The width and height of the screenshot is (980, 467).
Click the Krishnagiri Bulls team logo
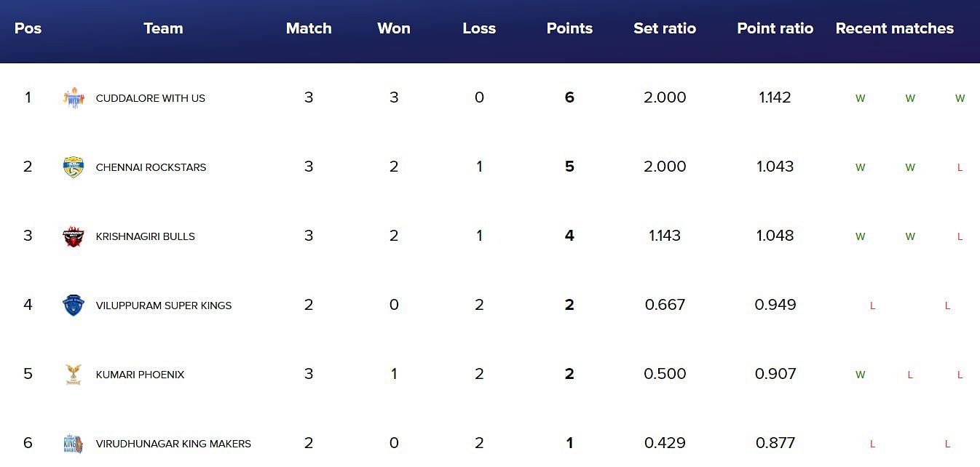click(x=74, y=236)
